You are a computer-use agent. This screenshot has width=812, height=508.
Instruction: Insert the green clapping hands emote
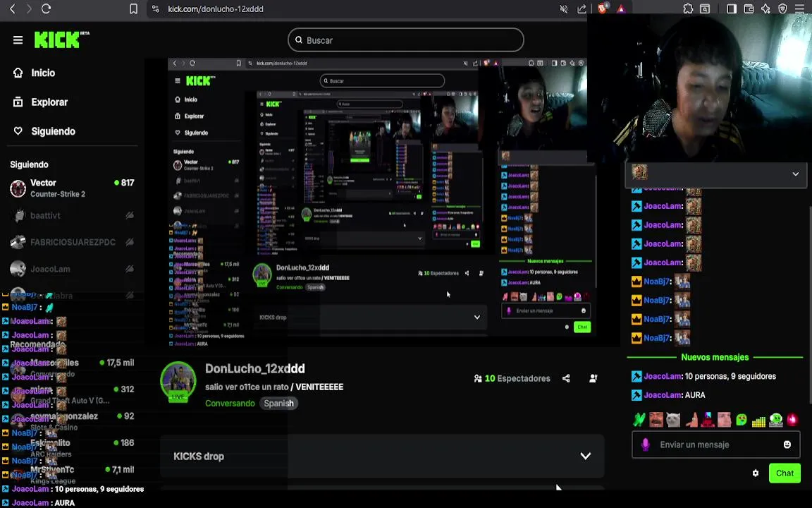(639, 419)
